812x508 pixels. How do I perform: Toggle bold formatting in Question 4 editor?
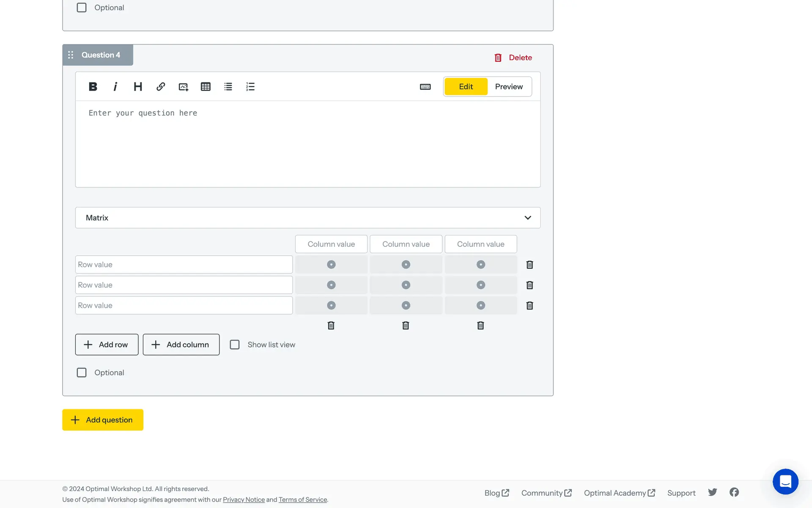coord(93,87)
